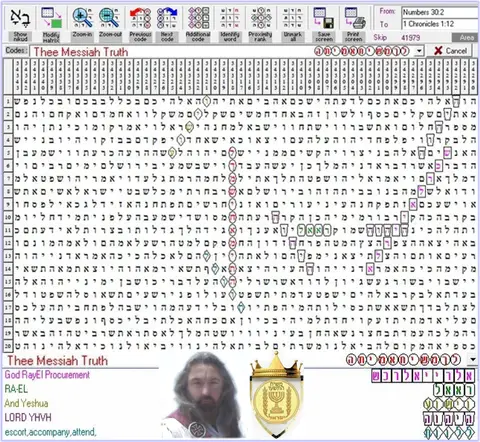The width and height of the screenshot is (480, 442).
Task: Select the escort,accompany,attend term
Action: (x=50, y=432)
